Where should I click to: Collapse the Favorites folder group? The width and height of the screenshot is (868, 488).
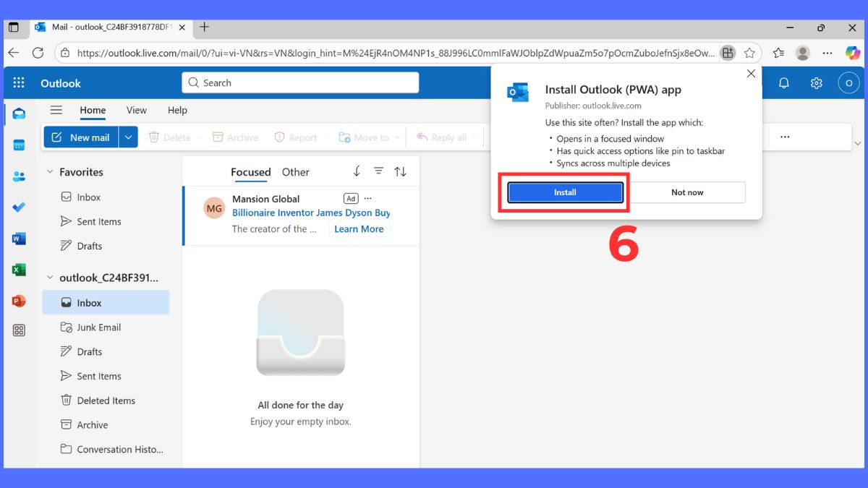pos(50,172)
